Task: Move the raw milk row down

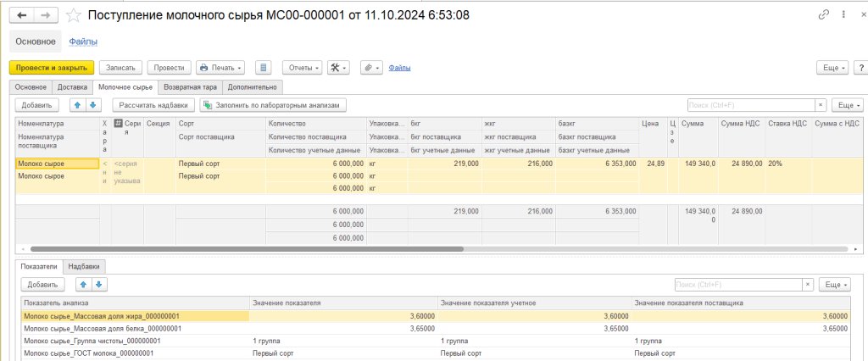Action: [93, 105]
